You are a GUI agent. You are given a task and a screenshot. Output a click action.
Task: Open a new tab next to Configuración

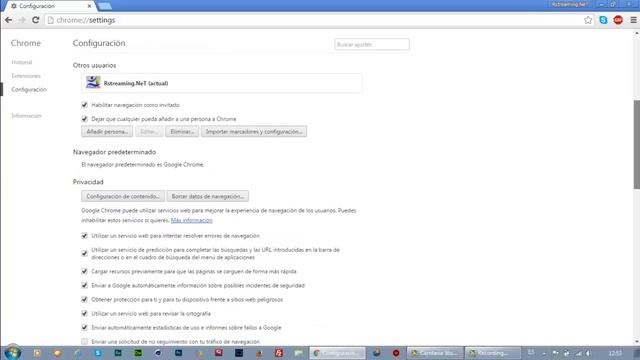(x=105, y=6)
